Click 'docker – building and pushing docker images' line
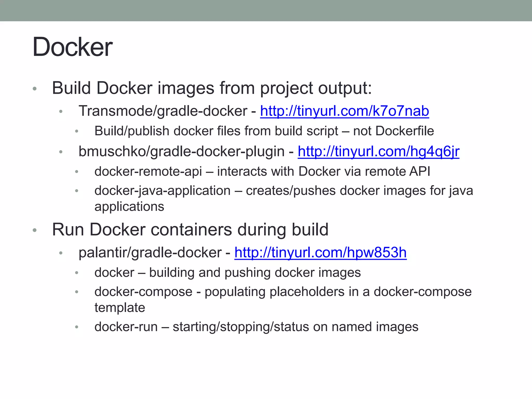532x399 pixels. pos(228,272)
